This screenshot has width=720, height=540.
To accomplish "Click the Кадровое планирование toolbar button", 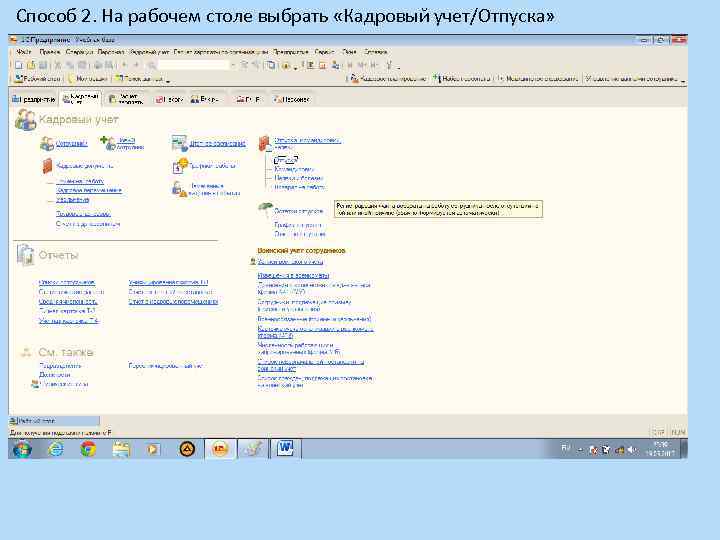I will tap(388, 79).
